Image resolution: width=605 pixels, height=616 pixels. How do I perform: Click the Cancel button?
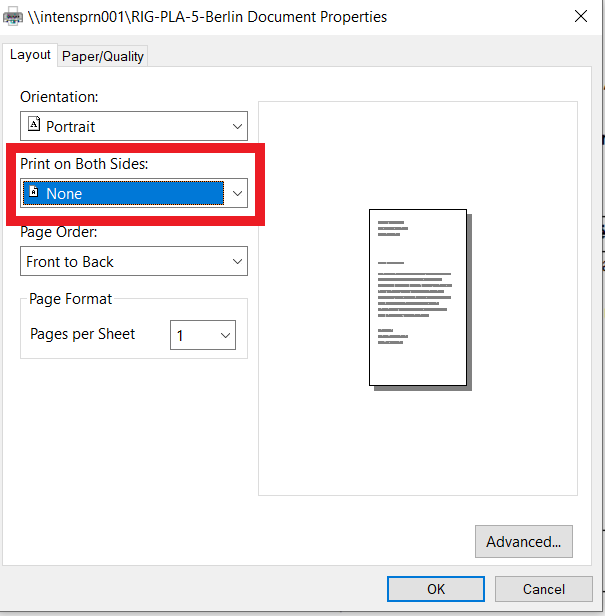click(x=544, y=589)
